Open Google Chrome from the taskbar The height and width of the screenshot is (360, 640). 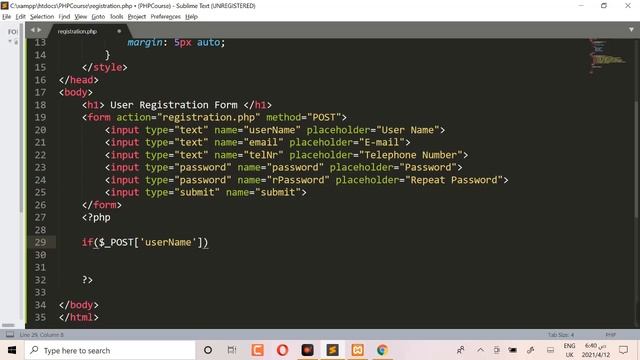(x=382, y=350)
